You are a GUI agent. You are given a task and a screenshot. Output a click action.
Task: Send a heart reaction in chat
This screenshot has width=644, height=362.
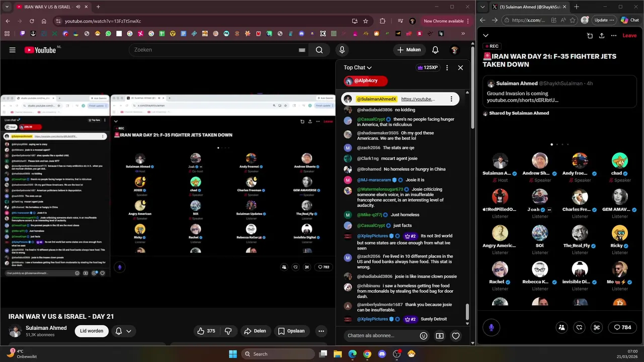point(456,336)
